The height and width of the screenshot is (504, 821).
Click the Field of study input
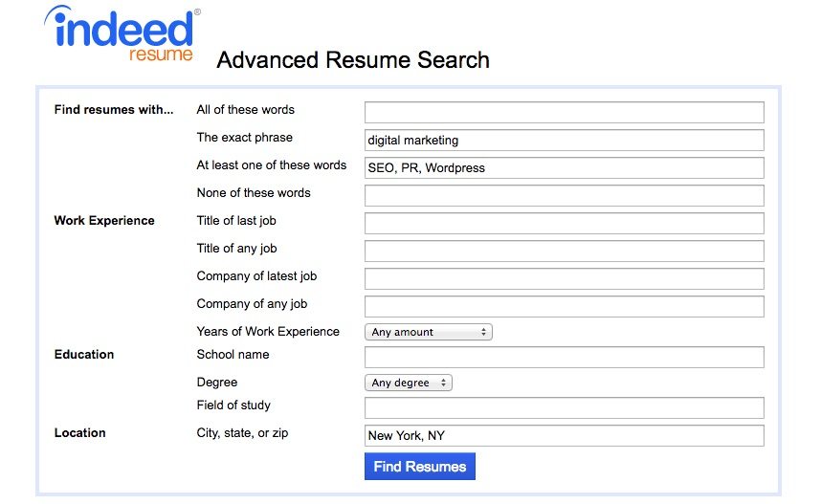[x=565, y=407]
